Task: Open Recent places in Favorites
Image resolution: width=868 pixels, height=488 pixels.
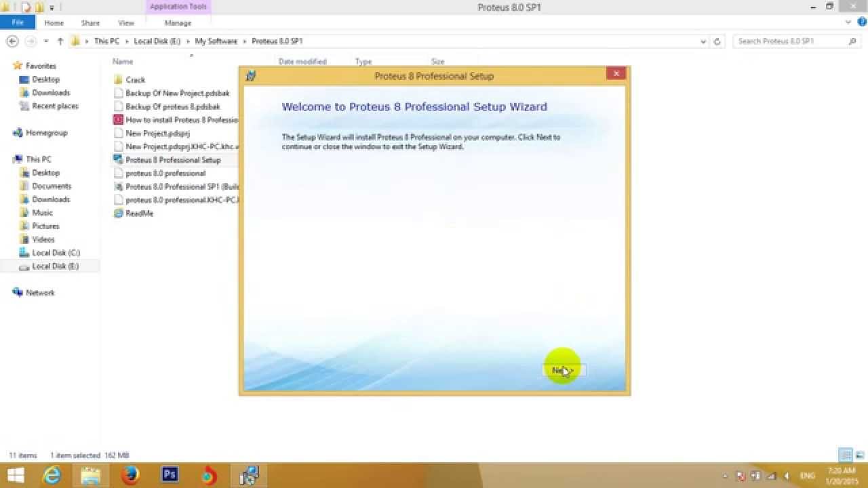Action: point(55,106)
